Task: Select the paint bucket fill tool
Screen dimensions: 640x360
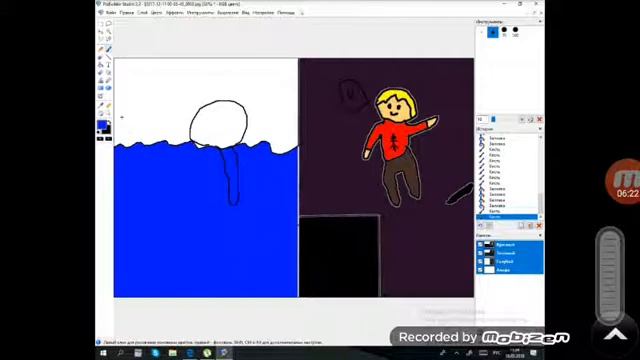Action: click(x=101, y=65)
